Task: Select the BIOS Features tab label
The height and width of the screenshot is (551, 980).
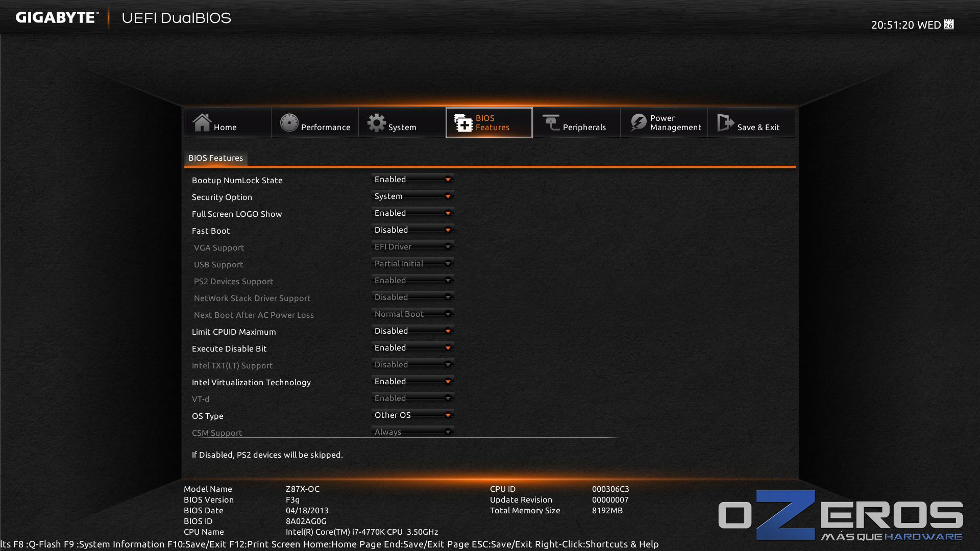Action: (x=493, y=122)
